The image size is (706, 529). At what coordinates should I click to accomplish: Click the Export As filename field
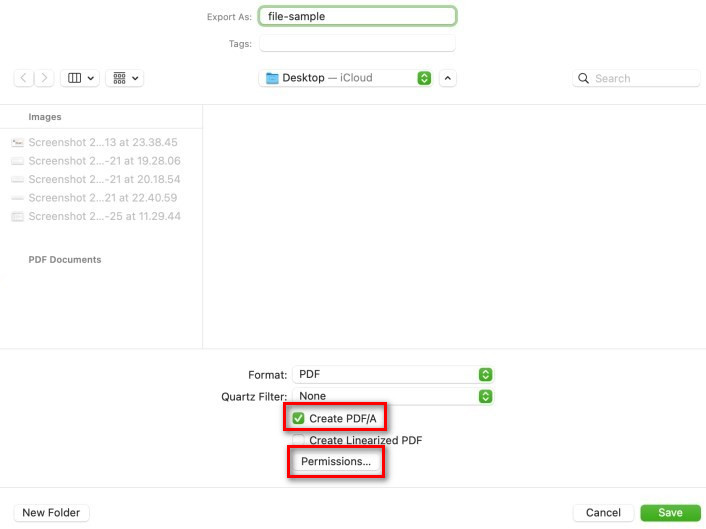coord(357,16)
